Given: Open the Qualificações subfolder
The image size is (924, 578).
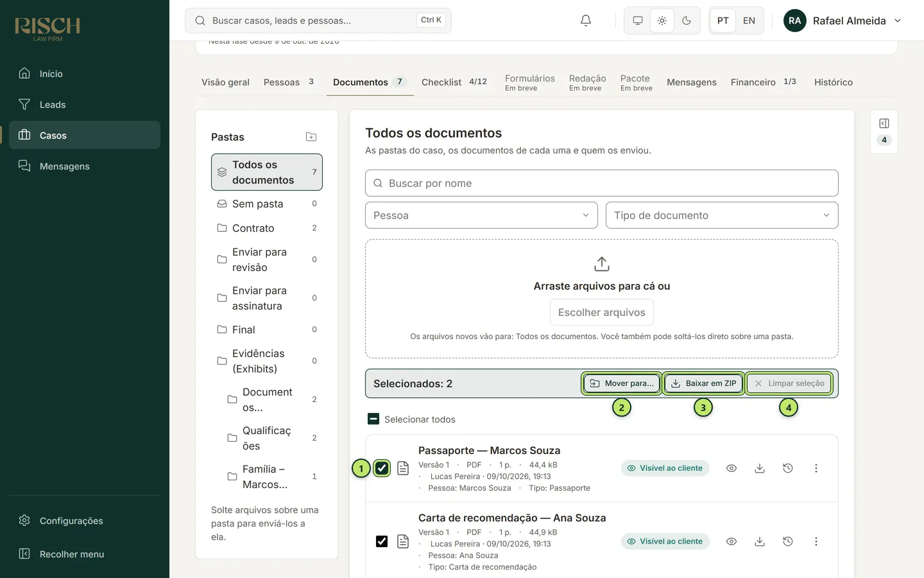Looking at the screenshot, I should pyautogui.click(x=272, y=438).
